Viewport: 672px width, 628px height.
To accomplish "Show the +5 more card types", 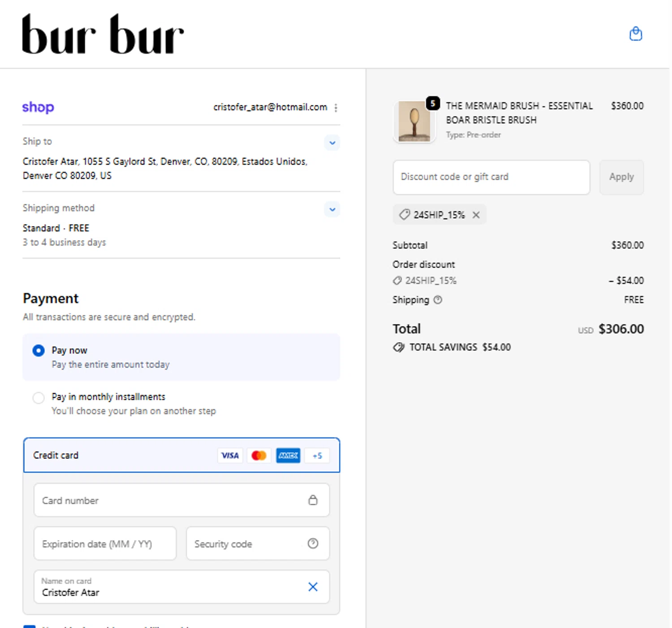I will pos(317,455).
